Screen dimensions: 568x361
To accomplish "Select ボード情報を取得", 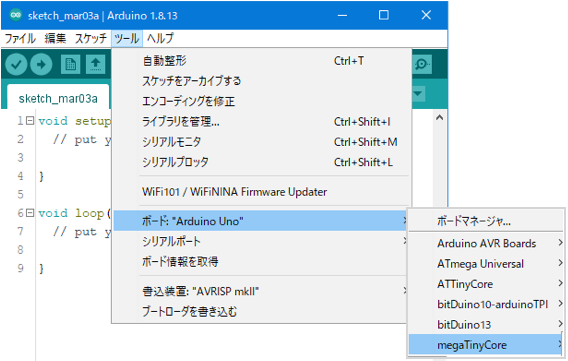I will pyautogui.click(x=260, y=261).
